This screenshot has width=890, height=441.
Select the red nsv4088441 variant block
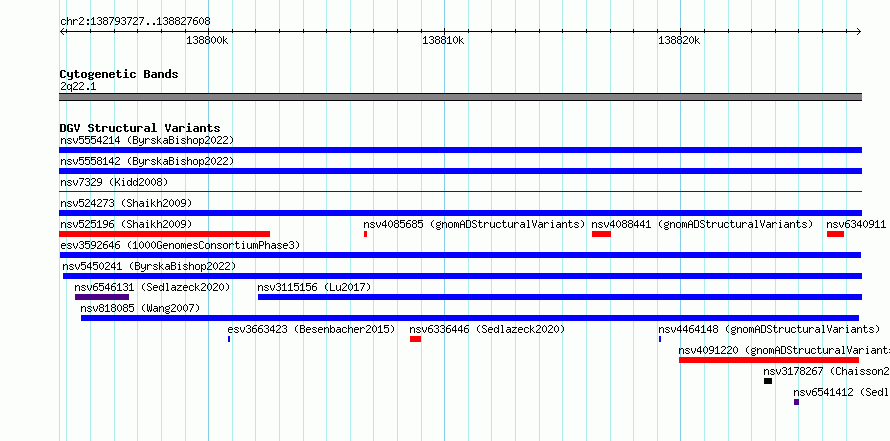pyautogui.click(x=601, y=234)
